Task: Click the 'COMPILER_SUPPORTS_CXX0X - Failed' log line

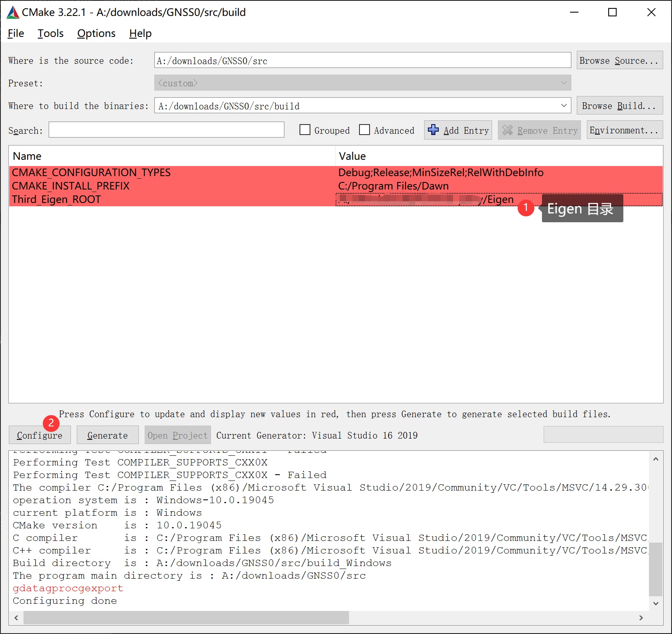Action: pyautogui.click(x=170, y=475)
